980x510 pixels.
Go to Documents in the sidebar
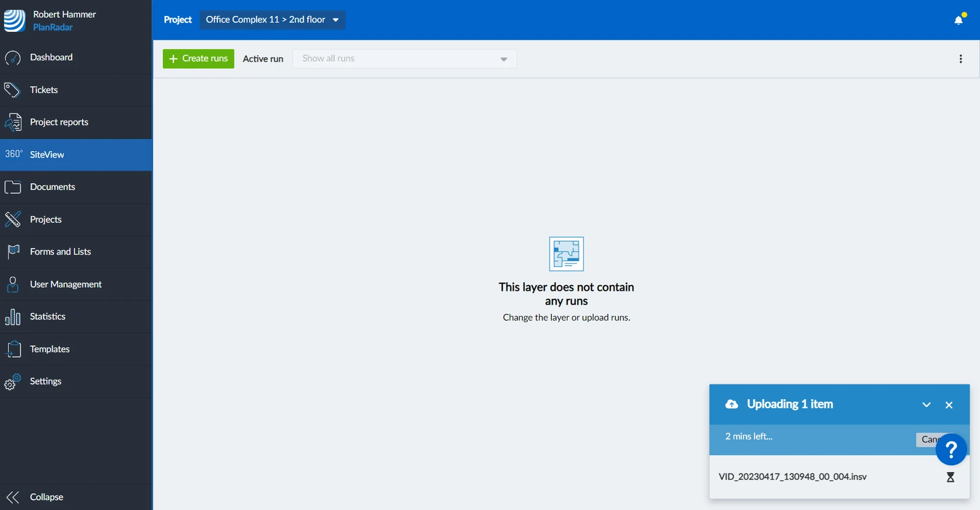(x=76, y=187)
